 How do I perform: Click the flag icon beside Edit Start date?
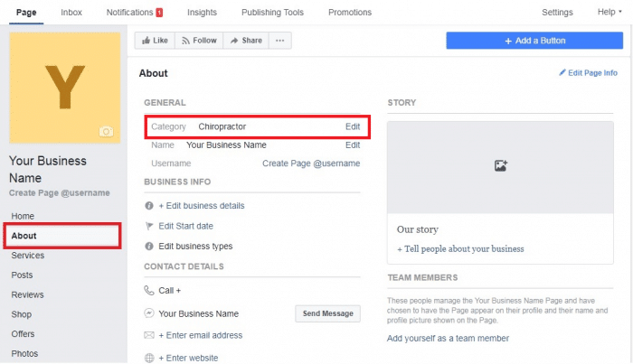point(149,226)
